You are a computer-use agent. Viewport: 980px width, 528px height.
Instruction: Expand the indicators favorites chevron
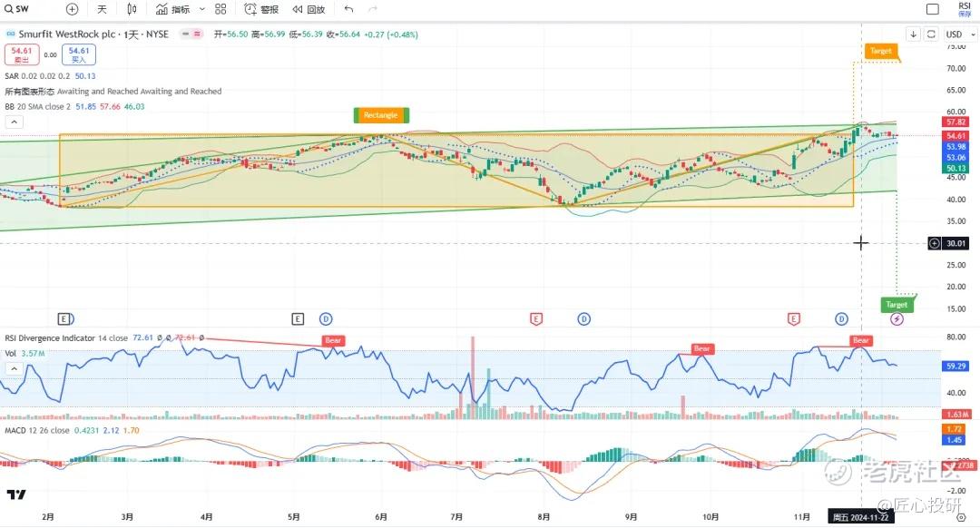[x=201, y=9]
